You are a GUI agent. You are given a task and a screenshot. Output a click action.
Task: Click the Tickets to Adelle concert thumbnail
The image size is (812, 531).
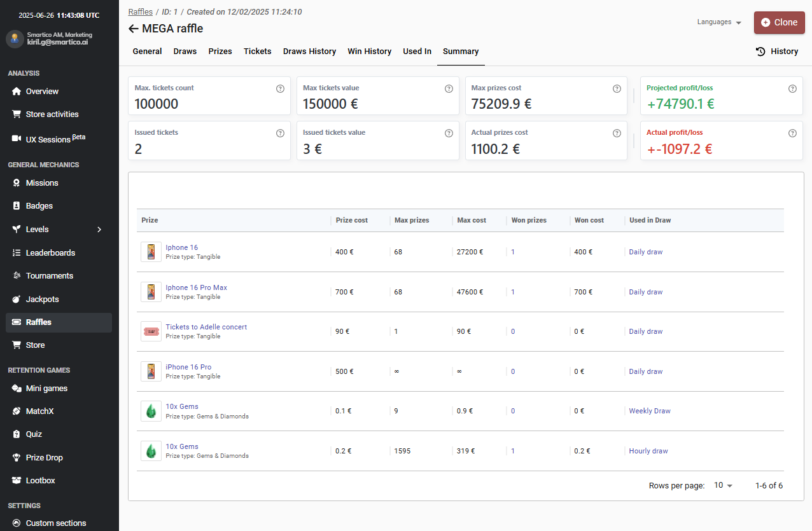coord(151,331)
